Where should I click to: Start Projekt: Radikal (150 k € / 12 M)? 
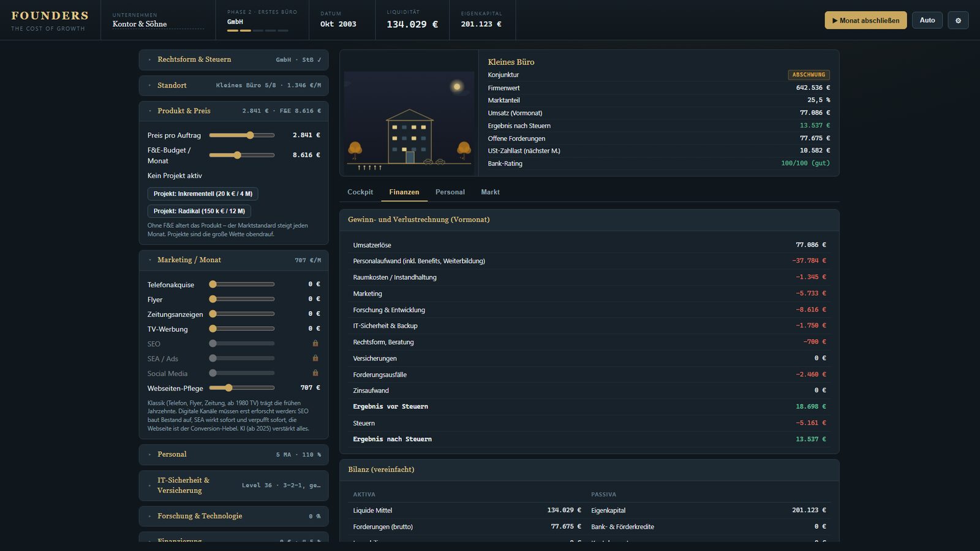pyautogui.click(x=199, y=211)
